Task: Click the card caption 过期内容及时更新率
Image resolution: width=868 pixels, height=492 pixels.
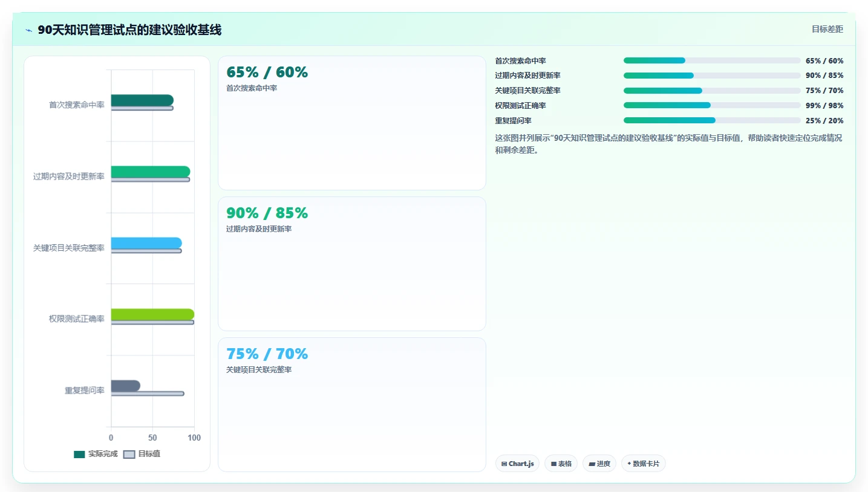Action: click(x=259, y=229)
